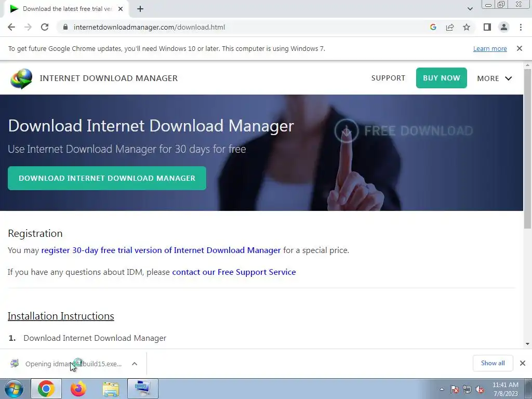The height and width of the screenshot is (399, 532).
Task: Click the Registration heading text
Action: click(x=35, y=233)
